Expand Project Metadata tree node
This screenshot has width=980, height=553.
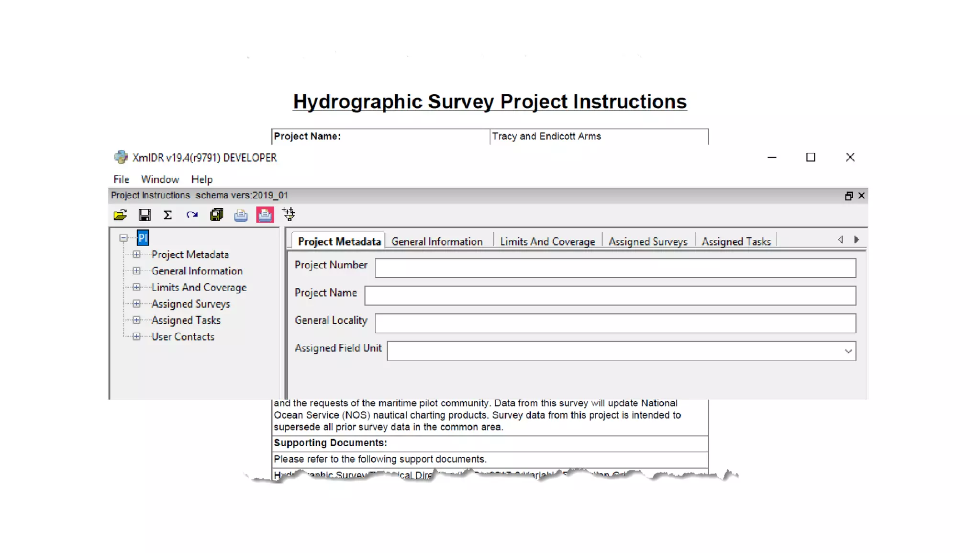coord(136,254)
